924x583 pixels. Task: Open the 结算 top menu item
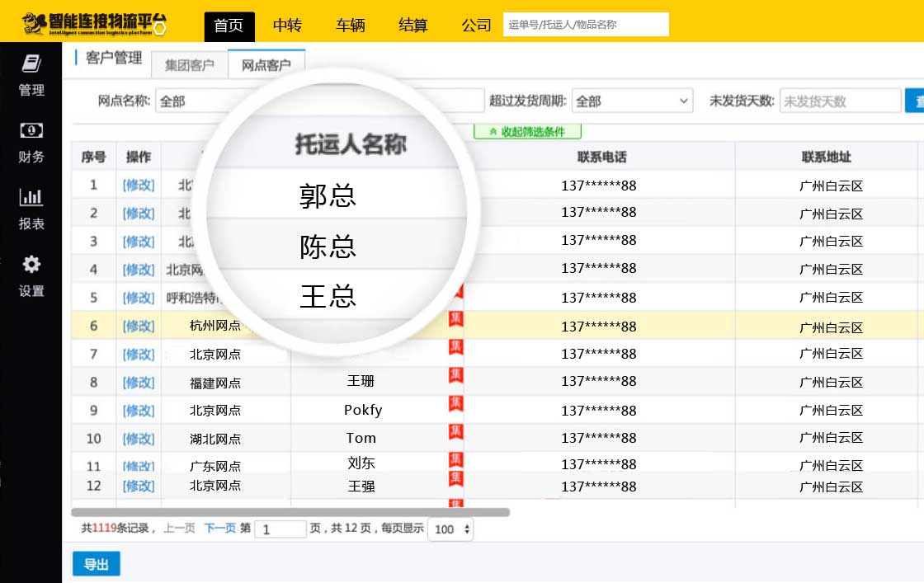click(x=413, y=26)
